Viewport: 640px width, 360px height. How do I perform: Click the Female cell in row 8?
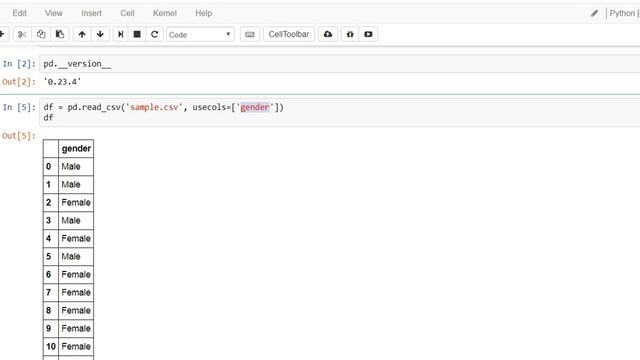pyautogui.click(x=76, y=310)
